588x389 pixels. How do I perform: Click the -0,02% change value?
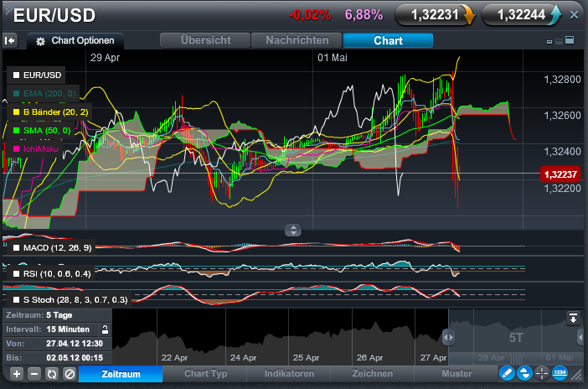point(310,15)
